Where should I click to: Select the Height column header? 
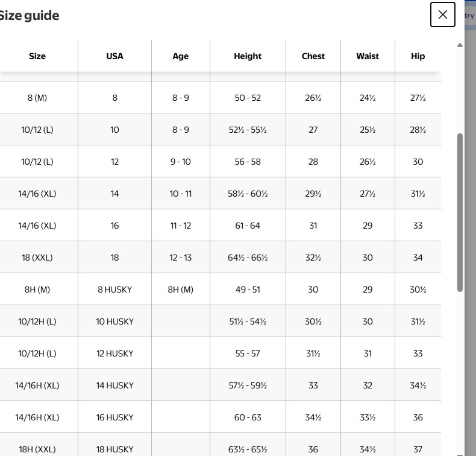pyautogui.click(x=248, y=56)
